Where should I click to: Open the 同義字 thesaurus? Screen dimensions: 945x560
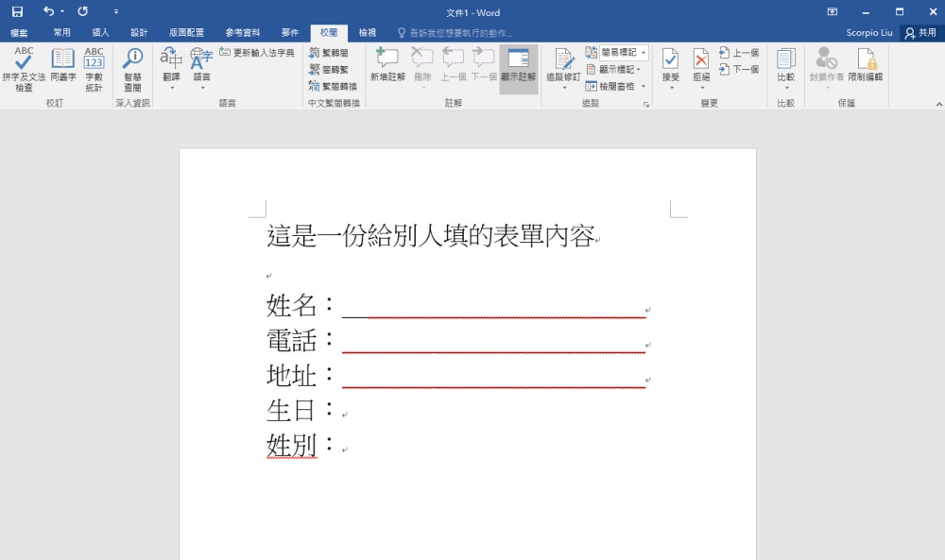[63, 66]
